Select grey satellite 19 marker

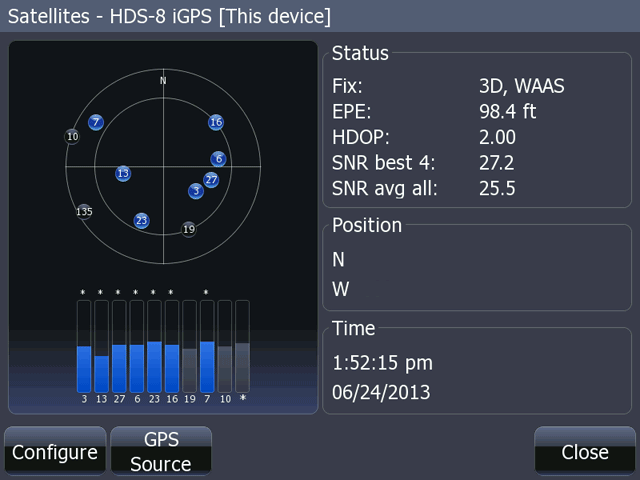(189, 229)
